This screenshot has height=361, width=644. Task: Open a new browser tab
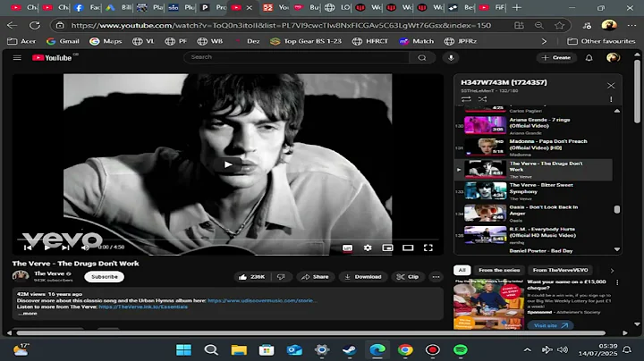pyautogui.click(x=517, y=7)
